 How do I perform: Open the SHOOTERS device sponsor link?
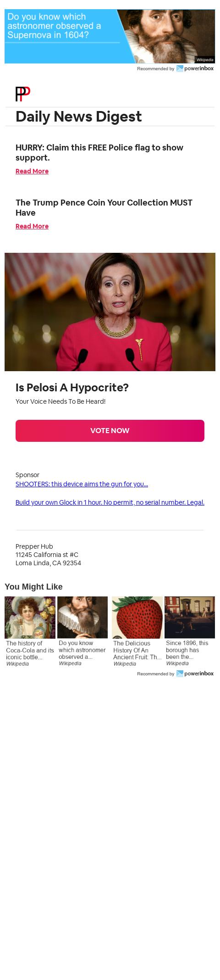click(x=82, y=484)
